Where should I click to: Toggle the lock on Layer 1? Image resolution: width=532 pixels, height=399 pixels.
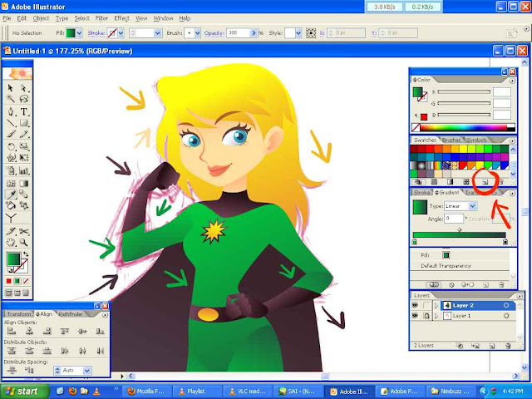point(426,316)
